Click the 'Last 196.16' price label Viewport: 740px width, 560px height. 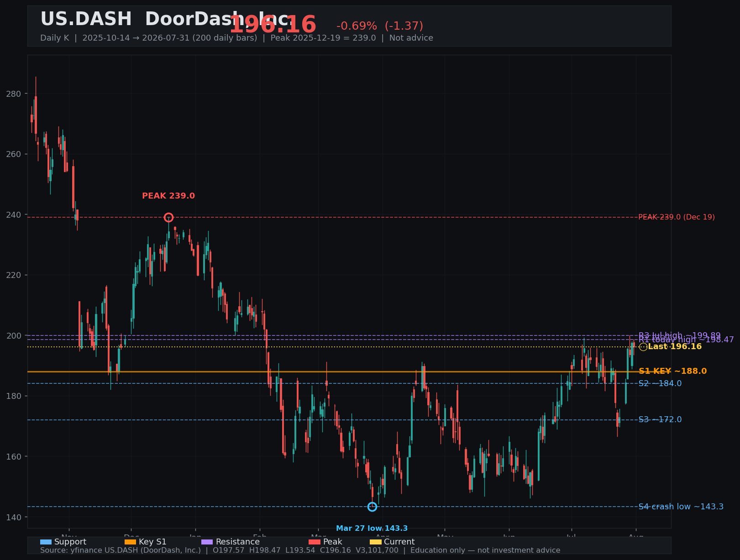pos(675,347)
